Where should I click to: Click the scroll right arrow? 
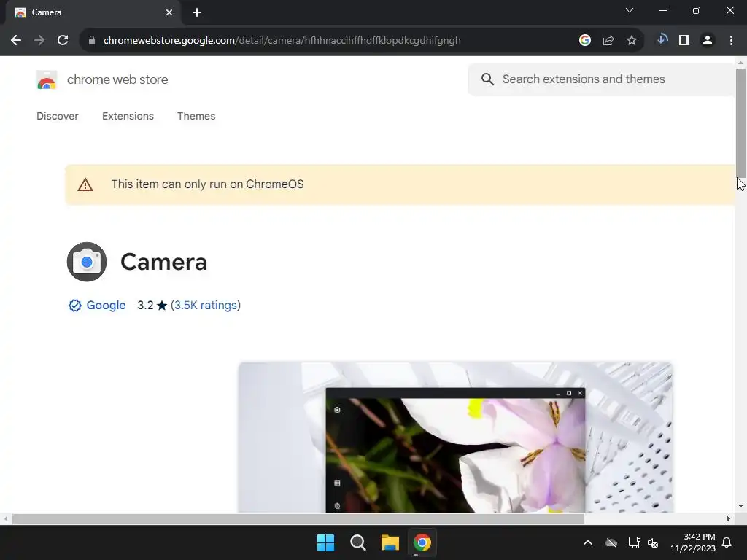coord(729,518)
